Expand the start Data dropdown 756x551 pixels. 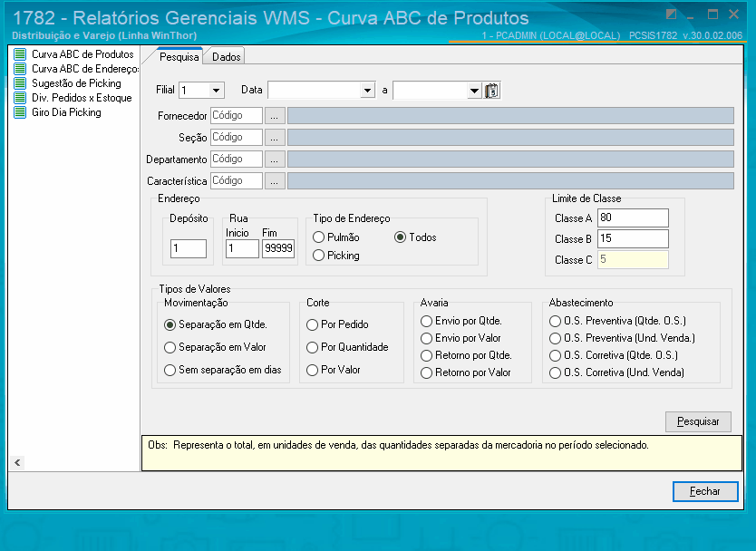367,90
